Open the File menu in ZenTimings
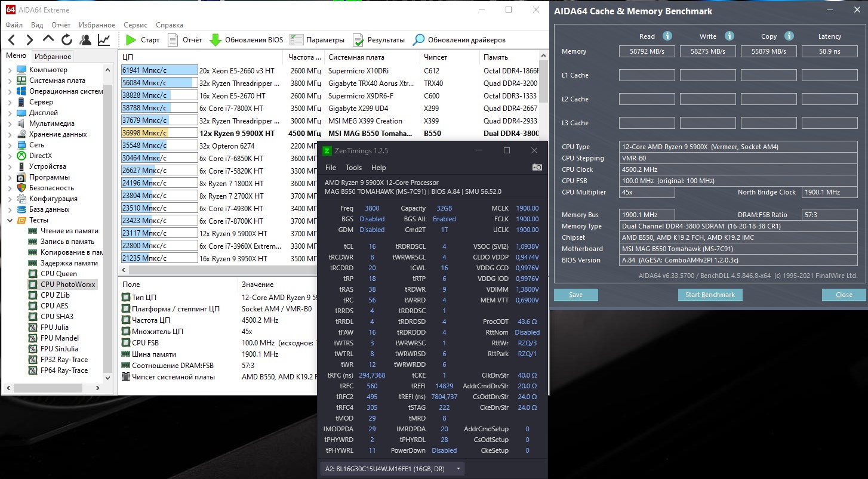868x479 pixels. (x=331, y=168)
